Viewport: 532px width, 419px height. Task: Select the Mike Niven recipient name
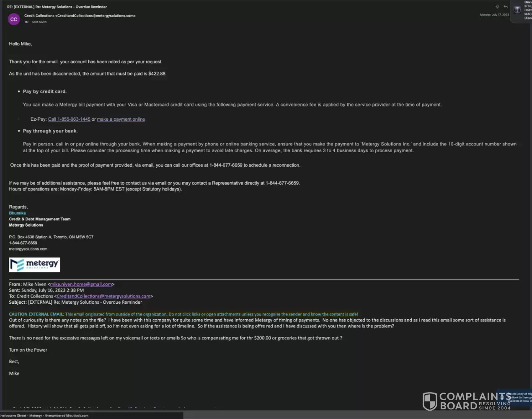[39, 22]
